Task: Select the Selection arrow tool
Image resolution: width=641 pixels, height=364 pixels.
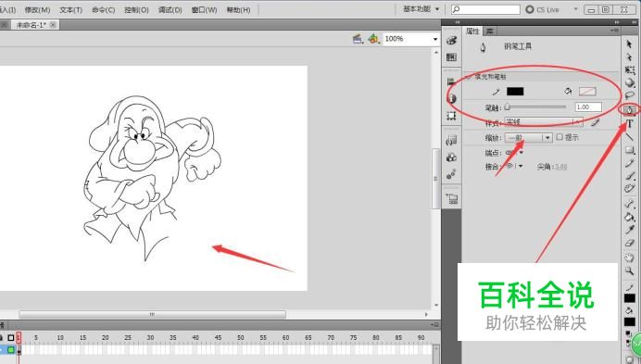Action: pos(629,44)
